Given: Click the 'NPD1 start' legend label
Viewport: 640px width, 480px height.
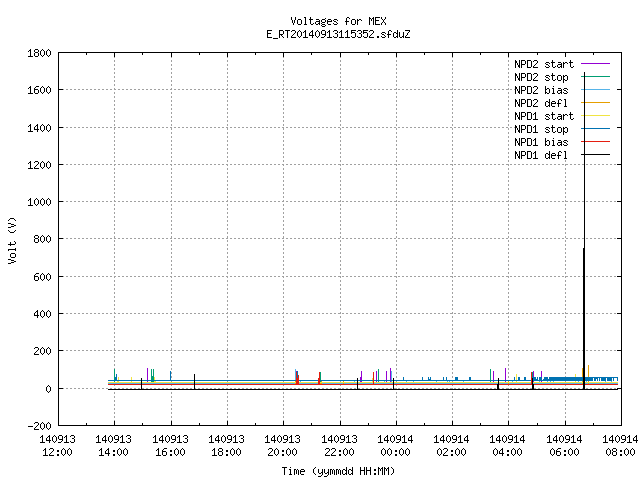Looking at the screenshot, I should pyautogui.click(x=544, y=116).
